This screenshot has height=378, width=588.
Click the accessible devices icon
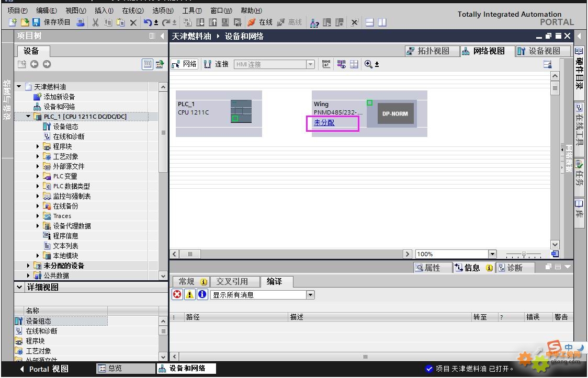pyautogui.click(x=314, y=23)
